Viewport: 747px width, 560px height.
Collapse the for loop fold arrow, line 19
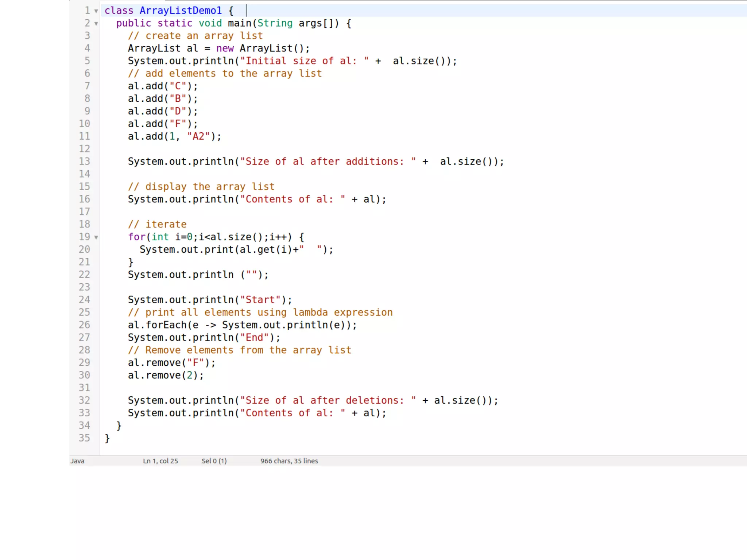(x=96, y=237)
